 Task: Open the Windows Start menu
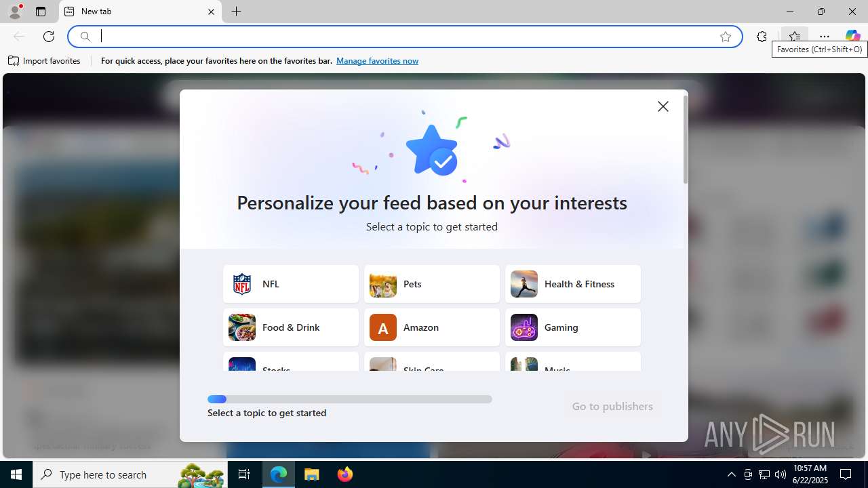(x=16, y=474)
